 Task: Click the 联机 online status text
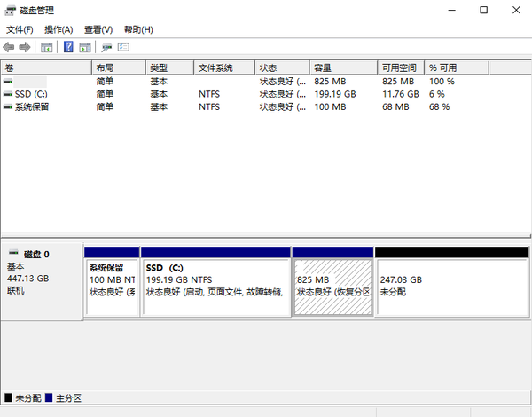[x=16, y=291]
